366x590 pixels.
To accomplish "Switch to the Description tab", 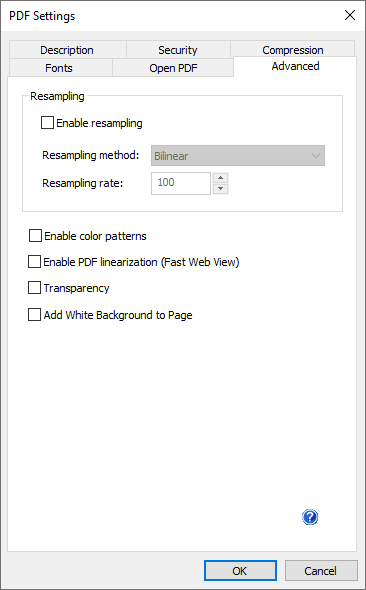I will pyautogui.click(x=67, y=50).
